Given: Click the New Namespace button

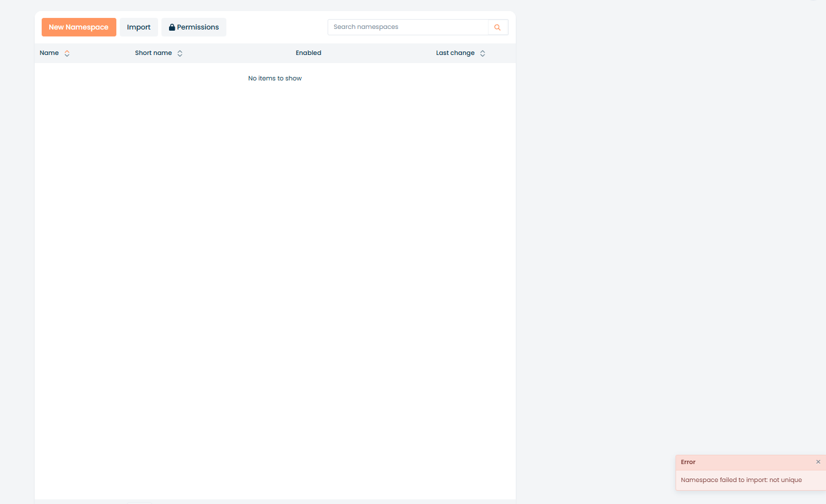Looking at the screenshot, I should coord(79,27).
